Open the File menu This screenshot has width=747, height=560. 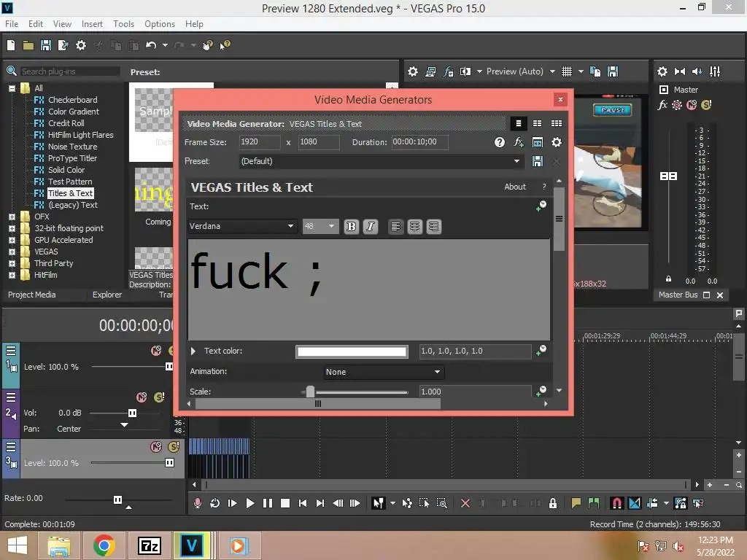(12, 24)
